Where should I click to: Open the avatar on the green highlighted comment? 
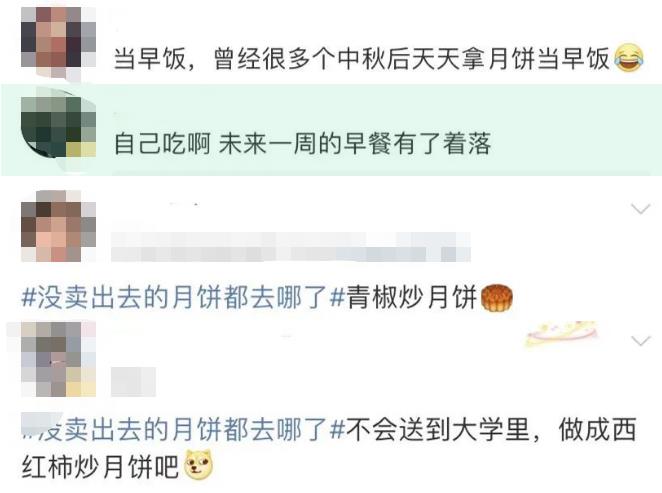click(x=58, y=127)
